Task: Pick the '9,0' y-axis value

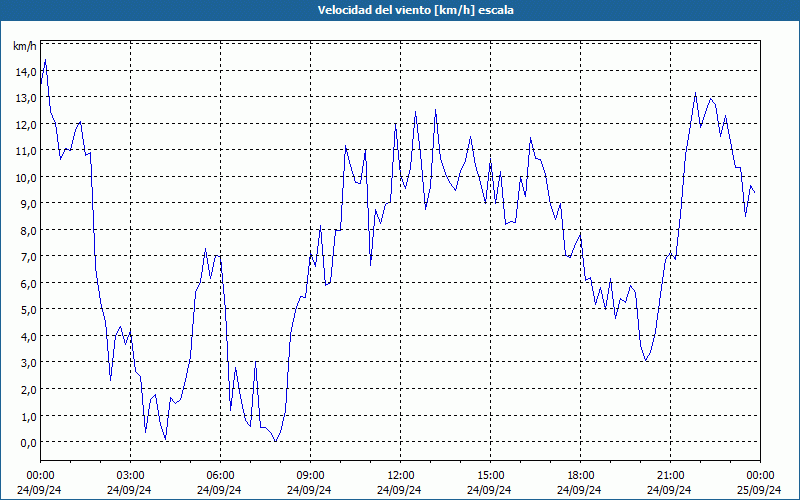Action: coord(28,204)
